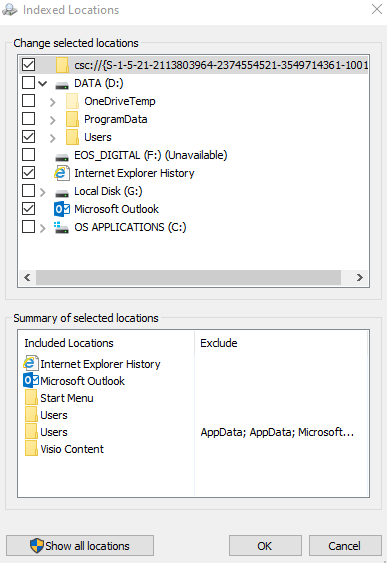Uncheck the csc:// location checkbox
Viewport: 387px width, 563px height.
point(28,65)
